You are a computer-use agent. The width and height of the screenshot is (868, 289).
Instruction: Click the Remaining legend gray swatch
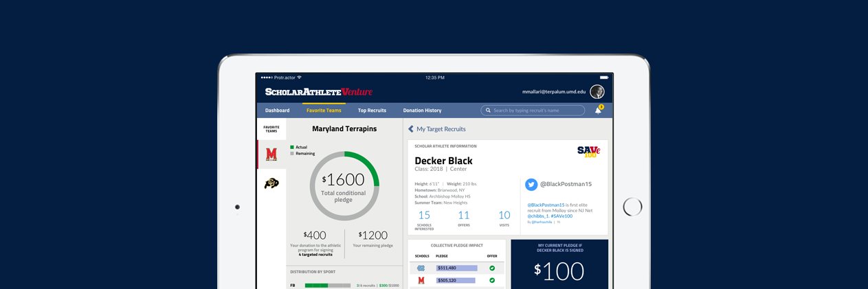[292, 154]
